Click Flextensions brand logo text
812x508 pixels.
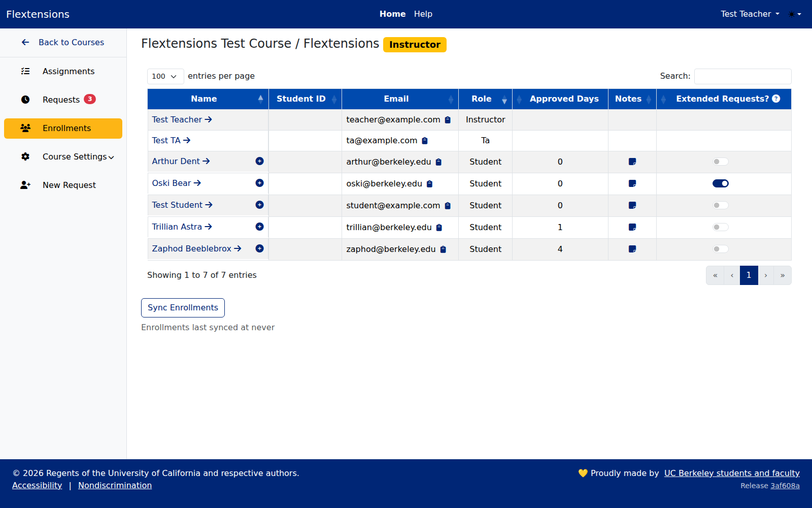pos(38,14)
